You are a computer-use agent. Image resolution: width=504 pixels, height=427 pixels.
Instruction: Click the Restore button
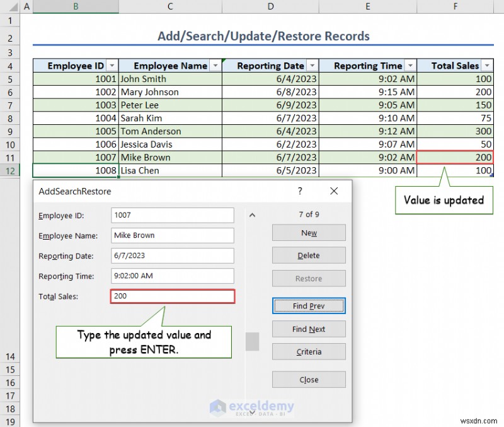309,278
